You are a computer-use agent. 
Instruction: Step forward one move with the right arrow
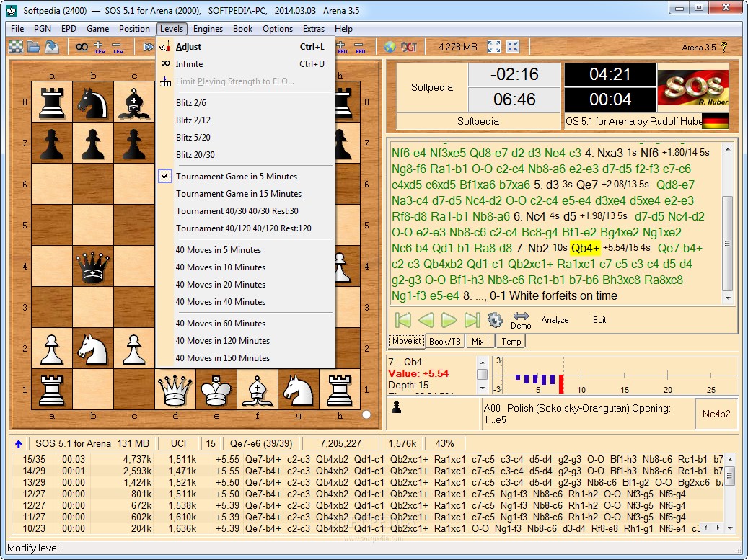pyautogui.click(x=449, y=320)
